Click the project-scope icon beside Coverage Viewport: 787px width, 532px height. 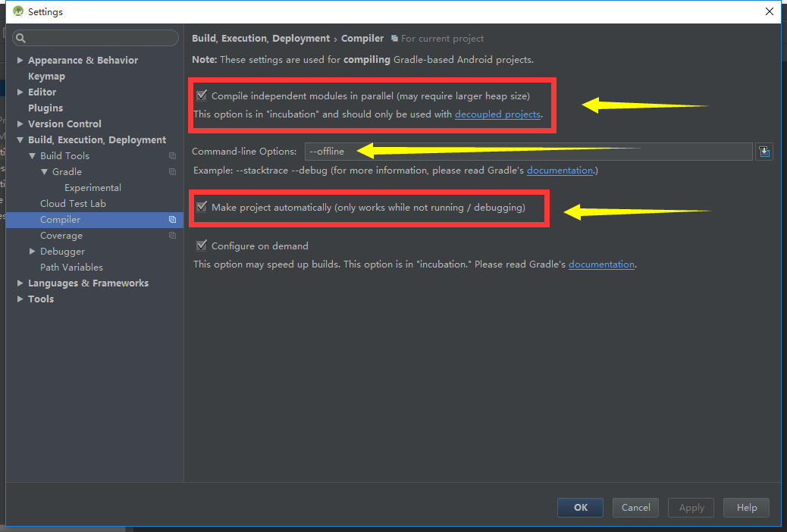[x=172, y=236]
